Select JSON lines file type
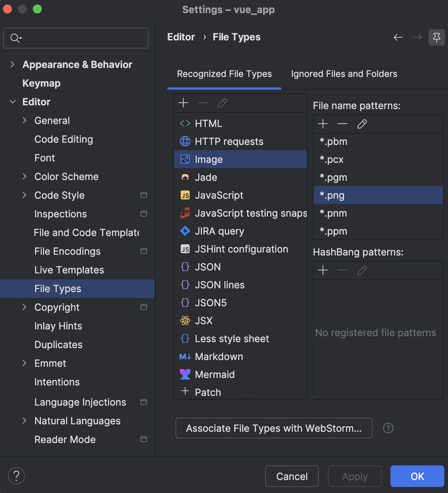The height and width of the screenshot is (493, 448). [240, 285]
